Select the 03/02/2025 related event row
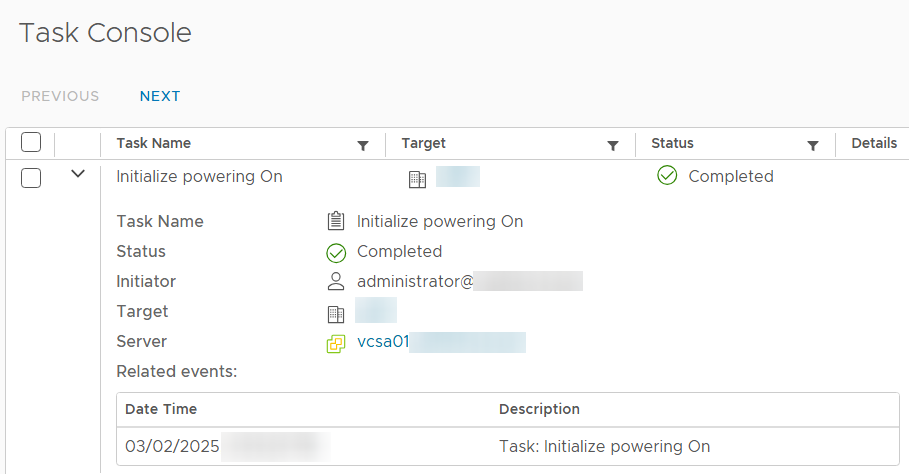 (508, 446)
